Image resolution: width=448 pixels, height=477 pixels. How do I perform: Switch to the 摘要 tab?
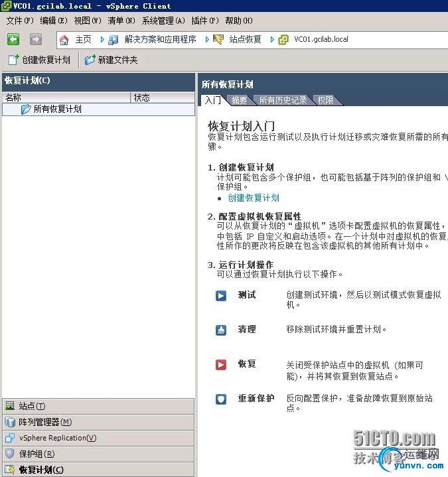[x=239, y=100]
